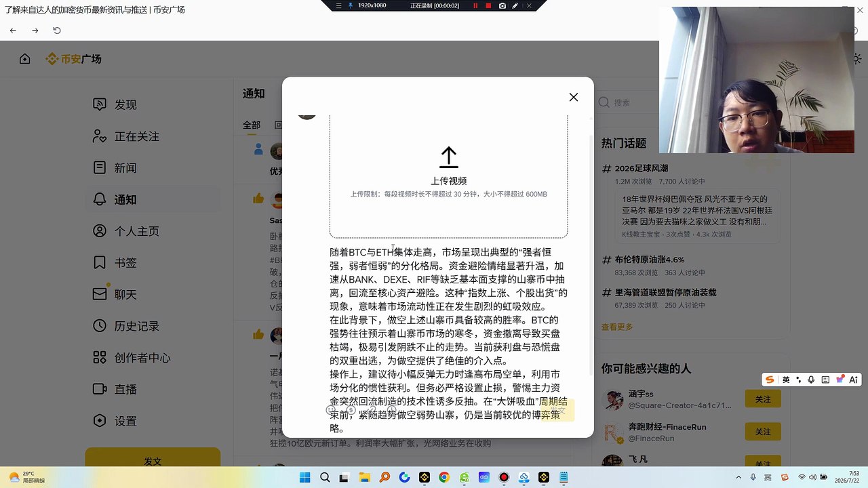The height and width of the screenshot is (488, 868).
Task: Click 查看更多 under hot topics
Action: [x=617, y=327]
